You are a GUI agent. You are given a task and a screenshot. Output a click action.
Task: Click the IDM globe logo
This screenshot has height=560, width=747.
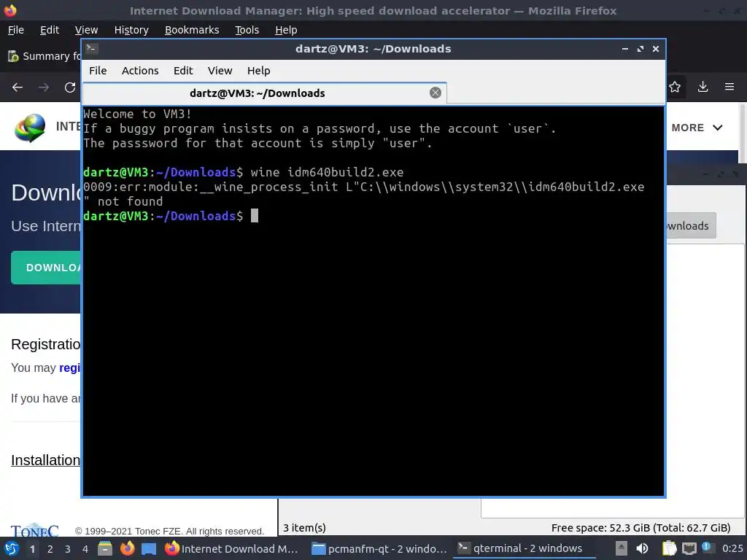(x=30, y=128)
